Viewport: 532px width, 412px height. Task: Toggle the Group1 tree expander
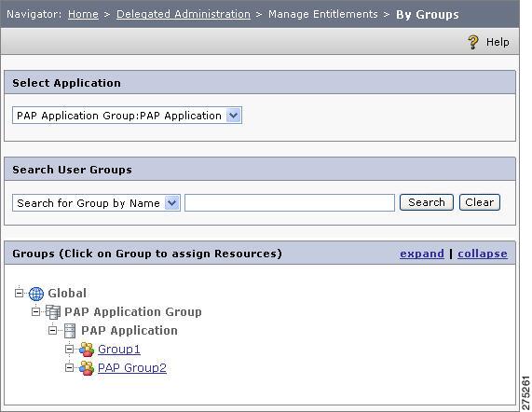pyautogui.click(x=69, y=349)
